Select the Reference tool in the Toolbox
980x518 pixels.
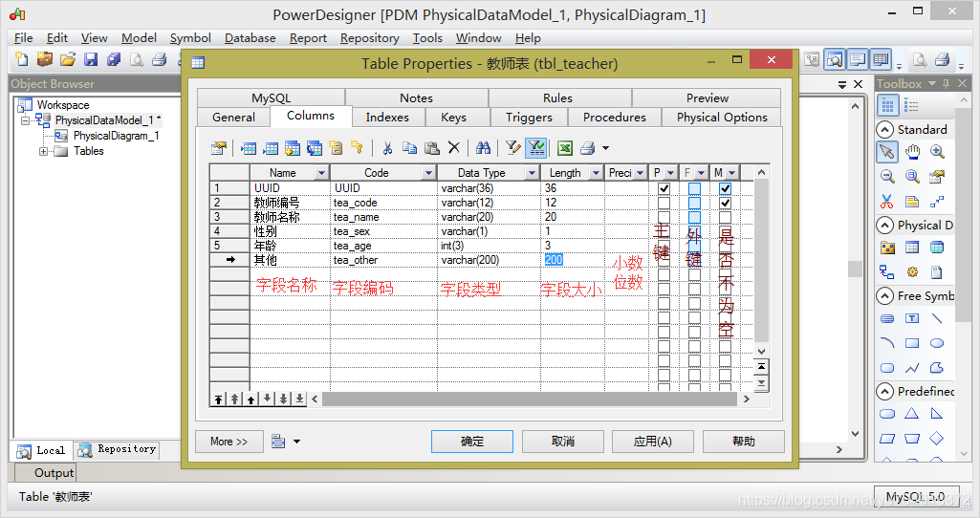(887, 272)
